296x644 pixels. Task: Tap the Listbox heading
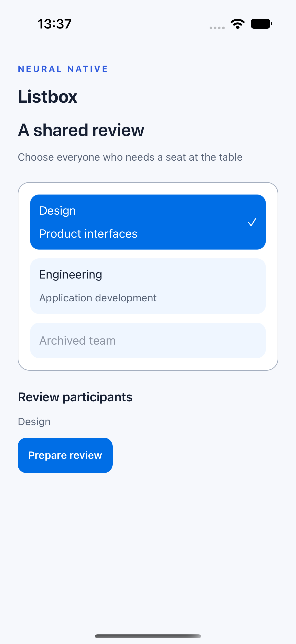[x=47, y=97]
